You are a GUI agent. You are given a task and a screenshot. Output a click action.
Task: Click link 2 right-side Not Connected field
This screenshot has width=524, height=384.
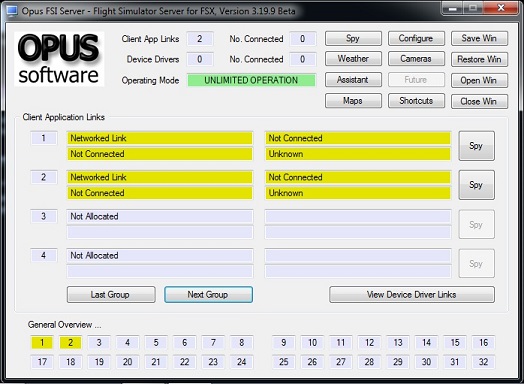point(358,177)
